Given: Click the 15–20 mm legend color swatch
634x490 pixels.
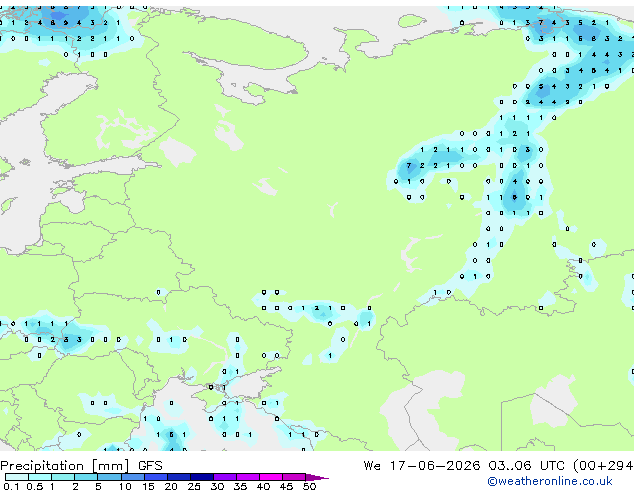Looking at the screenshot, I should pyautogui.click(x=155, y=477).
